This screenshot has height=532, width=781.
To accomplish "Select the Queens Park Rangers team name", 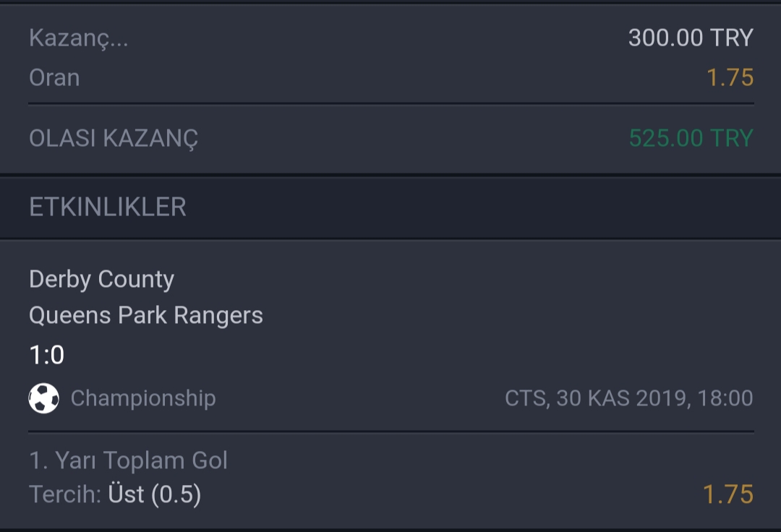I will coord(146,316).
